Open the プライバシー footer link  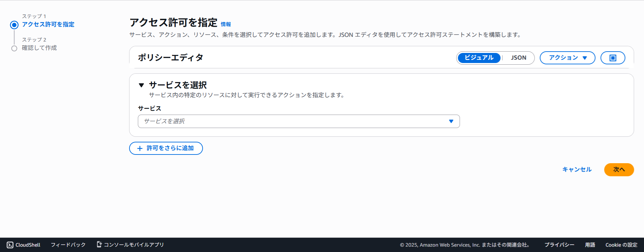click(559, 245)
